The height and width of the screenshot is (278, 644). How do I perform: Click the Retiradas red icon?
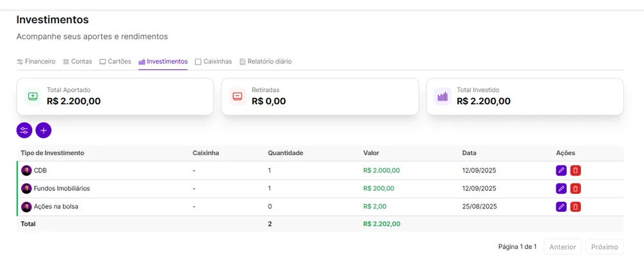[x=238, y=97]
